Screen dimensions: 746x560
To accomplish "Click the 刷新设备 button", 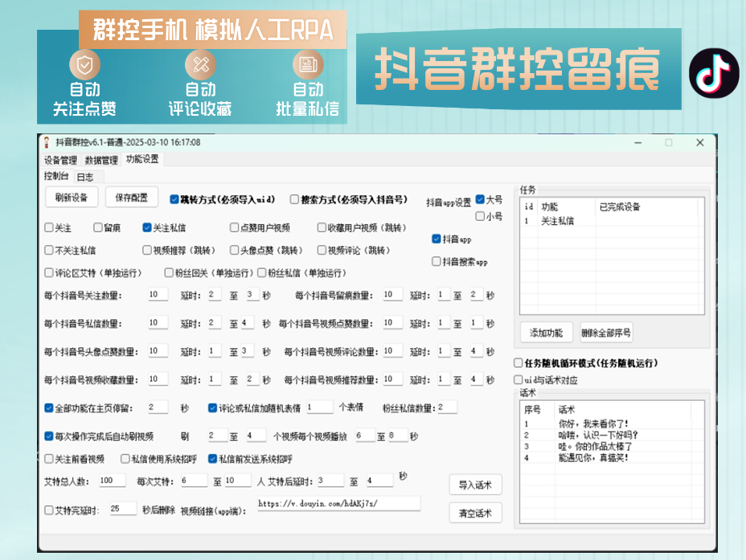I will click(72, 198).
